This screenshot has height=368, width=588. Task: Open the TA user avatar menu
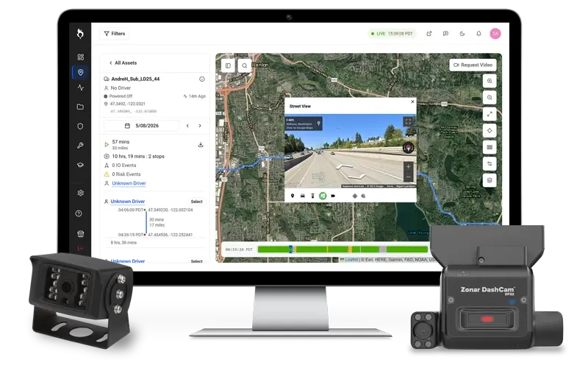click(x=495, y=33)
